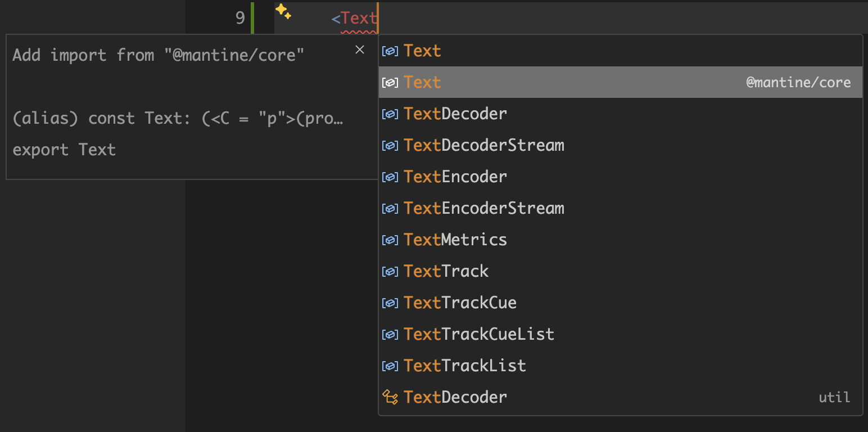Image resolution: width=868 pixels, height=432 pixels.
Task: Click line number 9 in the gutter
Action: (x=240, y=19)
